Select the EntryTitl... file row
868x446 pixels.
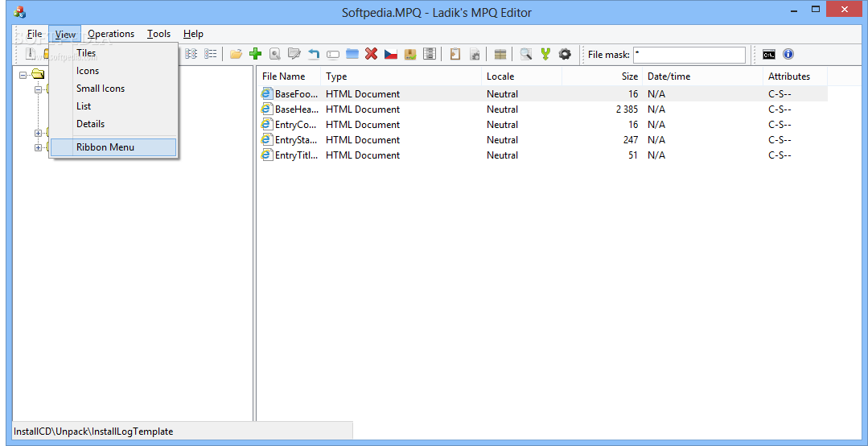pos(542,155)
